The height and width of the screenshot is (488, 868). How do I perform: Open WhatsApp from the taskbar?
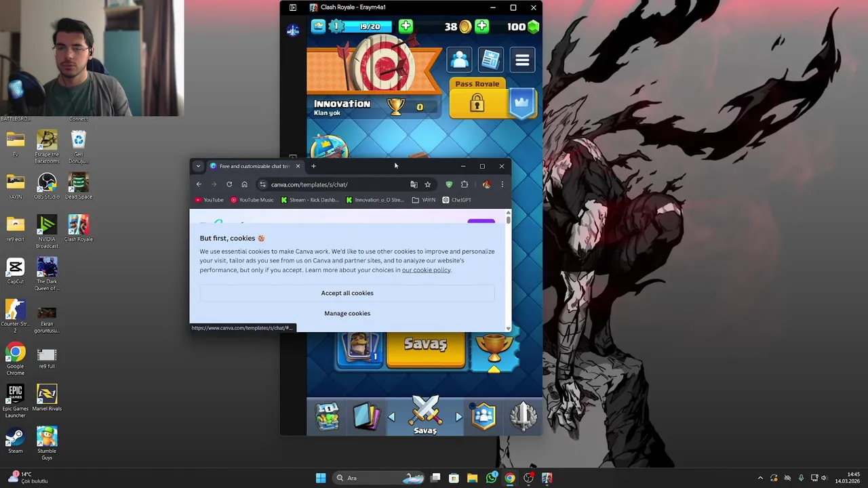pyautogui.click(x=492, y=479)
